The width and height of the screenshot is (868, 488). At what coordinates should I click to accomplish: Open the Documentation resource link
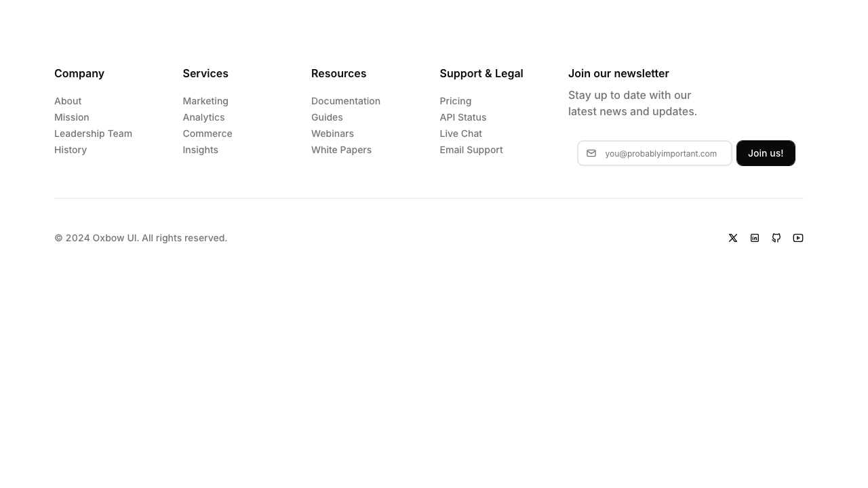tap(346, 101)
